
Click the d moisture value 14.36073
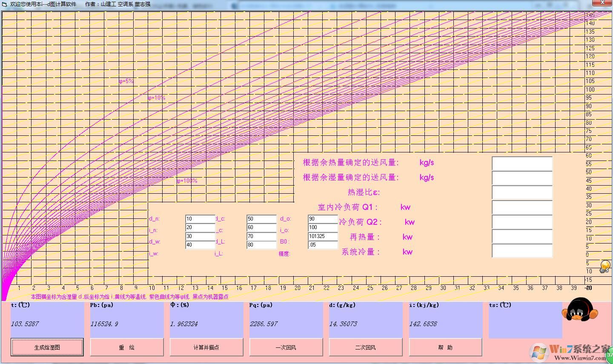(343, 324)
